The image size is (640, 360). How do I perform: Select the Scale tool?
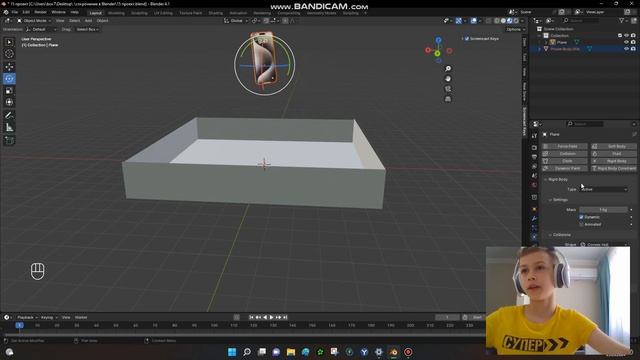[x=9, y=91]
